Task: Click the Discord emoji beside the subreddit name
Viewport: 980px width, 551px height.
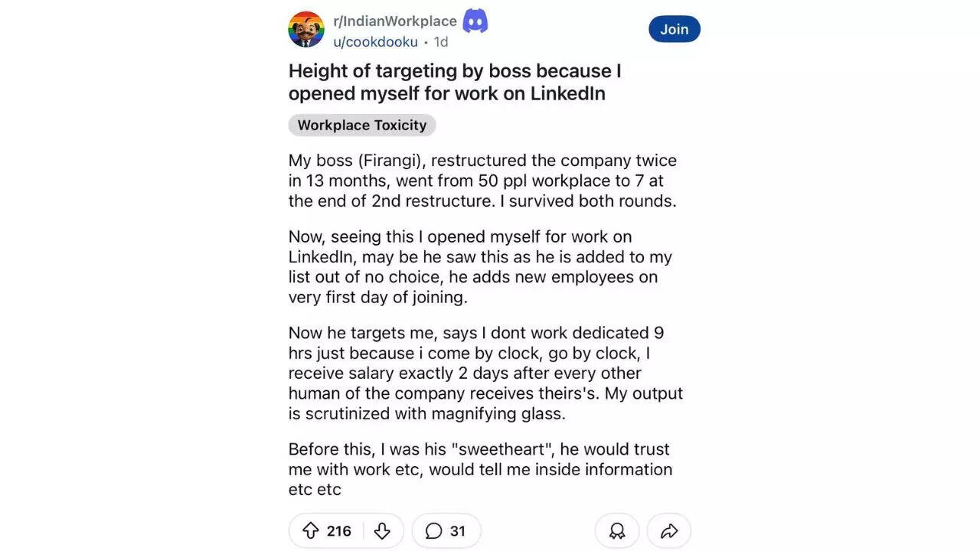Action: click(x=475, y=21)
